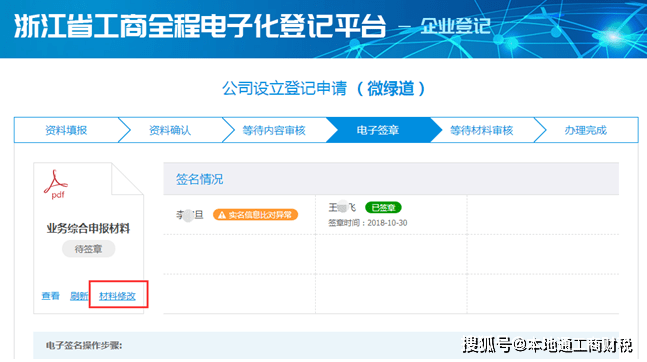Click the orange 实名信息比对异常 badge
The image size is (647, 362).
tap(255, 215)
